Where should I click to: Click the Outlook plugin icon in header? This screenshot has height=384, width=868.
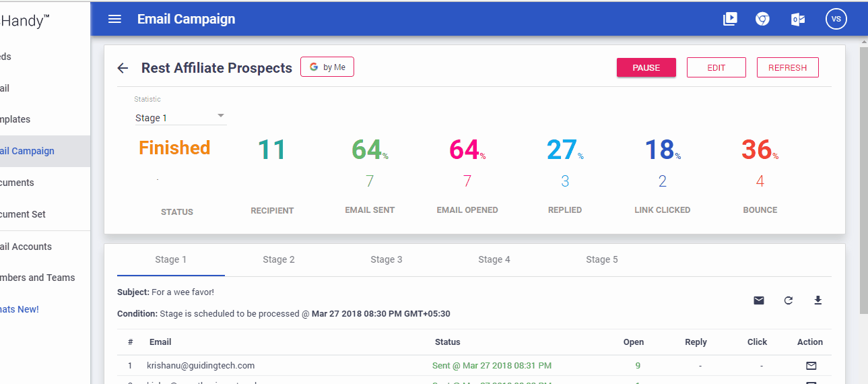[x=798, y=19]
